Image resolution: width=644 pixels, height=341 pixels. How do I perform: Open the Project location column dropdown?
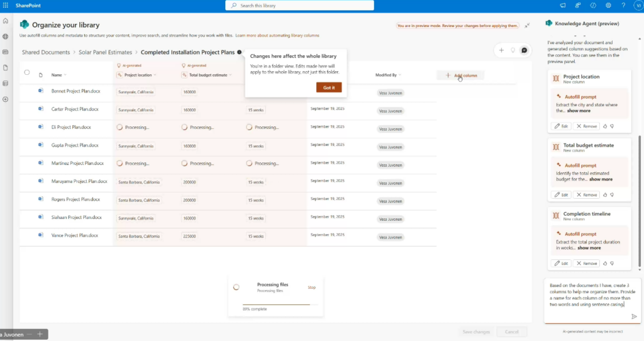(155, 75)
